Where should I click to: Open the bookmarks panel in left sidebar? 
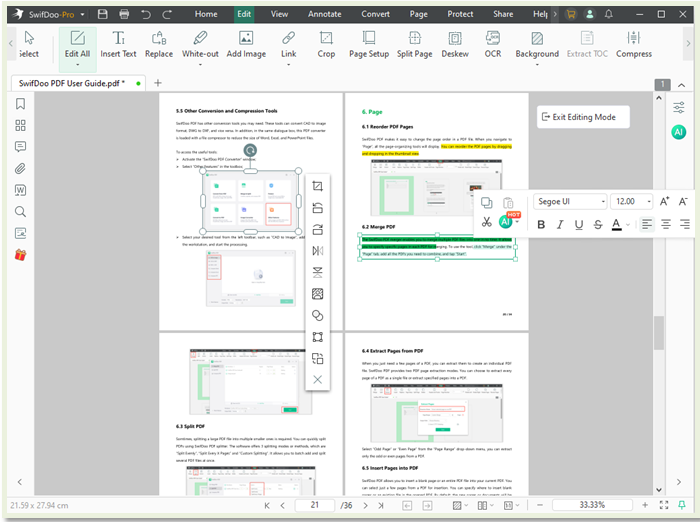tap(20, 104)
